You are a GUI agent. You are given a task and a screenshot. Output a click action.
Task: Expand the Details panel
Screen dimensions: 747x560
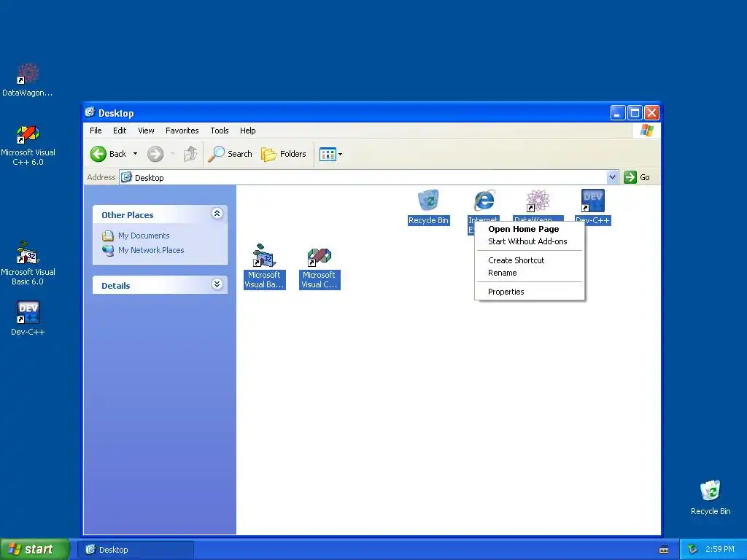(x=217, y=284)
